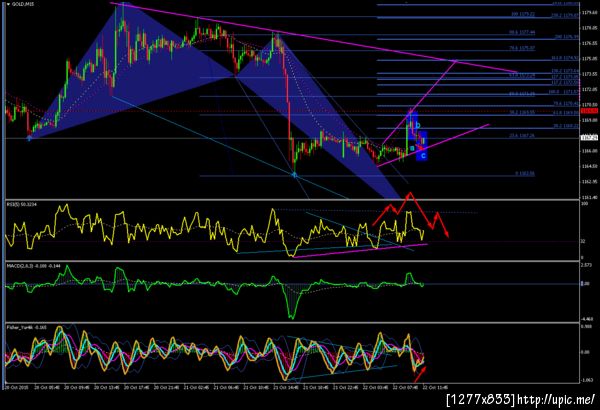Viewport: 600px width, 410px height.
Task: Click the 1173.55 price scale value
Action: pos(589,74)
